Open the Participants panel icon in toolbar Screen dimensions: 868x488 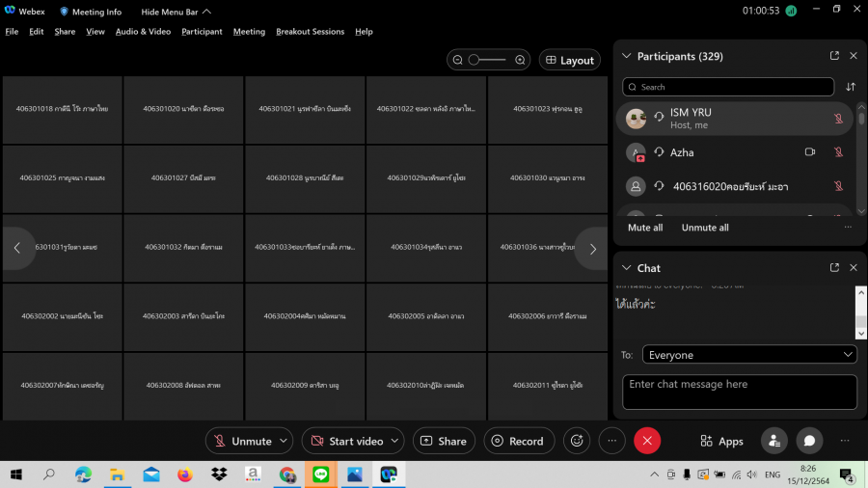[x=773, y=441]
